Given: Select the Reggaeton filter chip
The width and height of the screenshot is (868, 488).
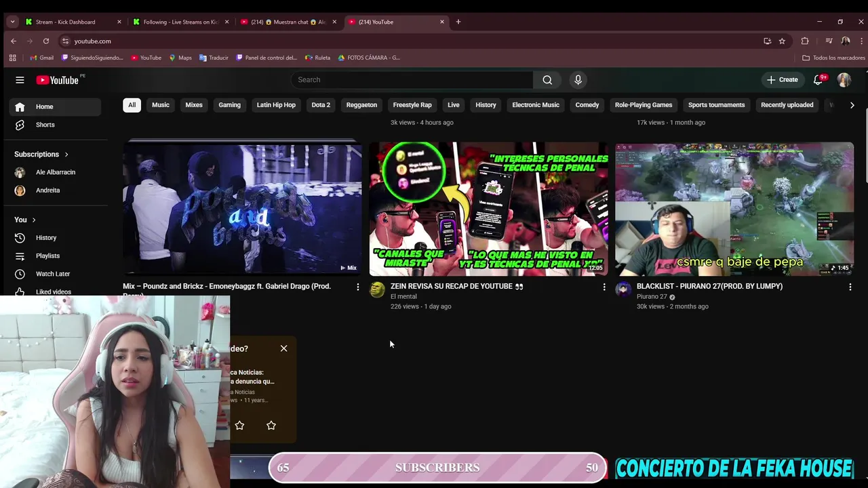Looking at the screenshot, I should tap(361, 105).
